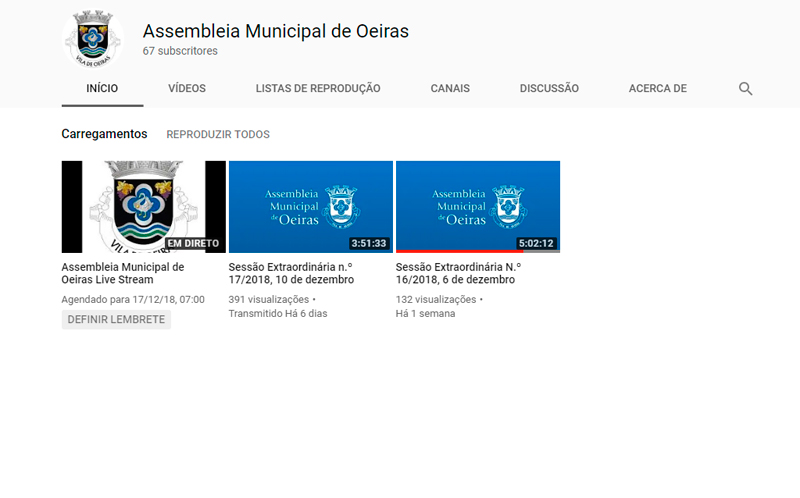Screen dimensions: 800x498
Task: Click the DEFINIR LEMBRETE button
Action: tap(116, 319)
